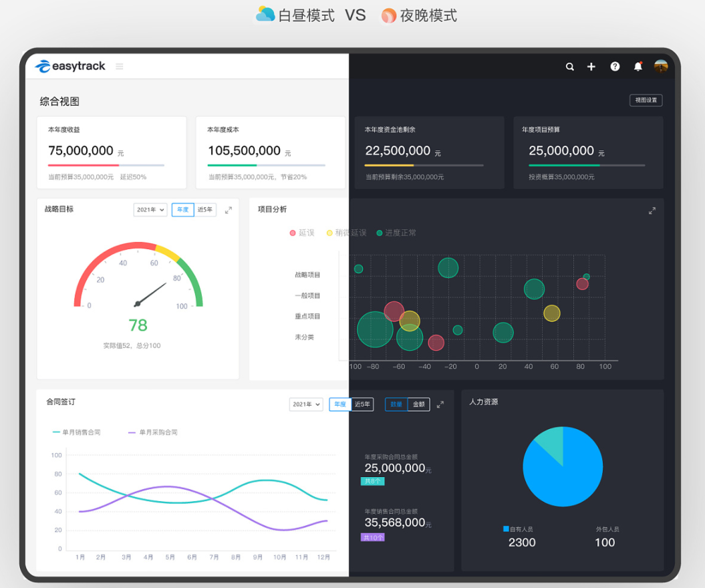Click the 视图设置 button
The width and height of the screenshot is (705, 588).
pos(646,100)
